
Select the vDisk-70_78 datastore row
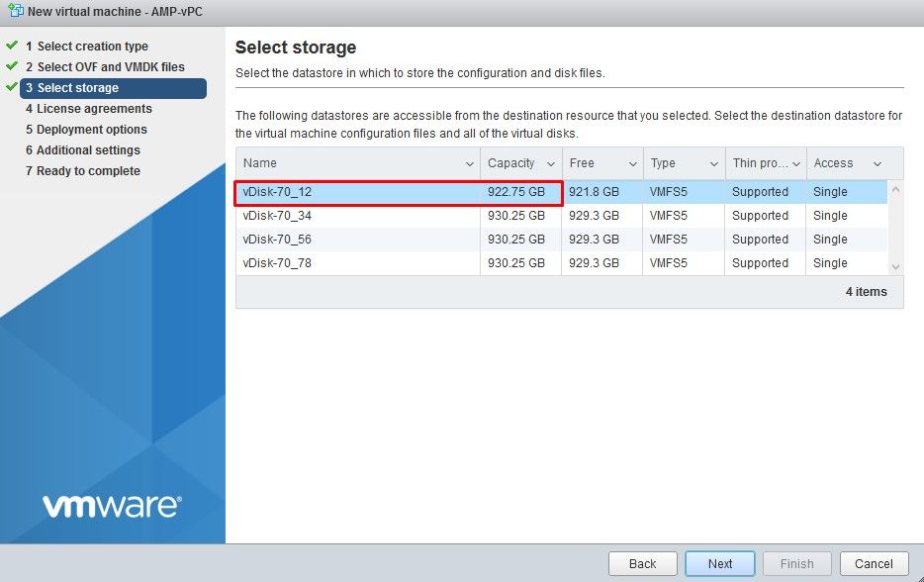click(x=562, y=263)
